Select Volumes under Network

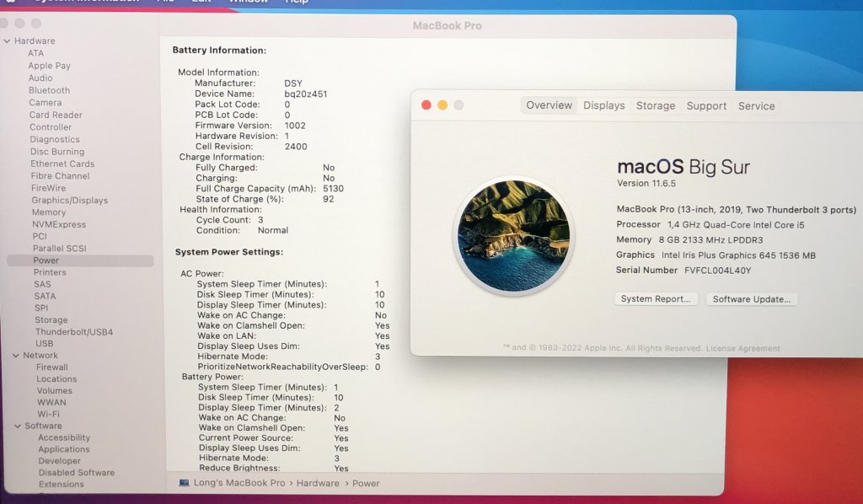click(55, 391)
